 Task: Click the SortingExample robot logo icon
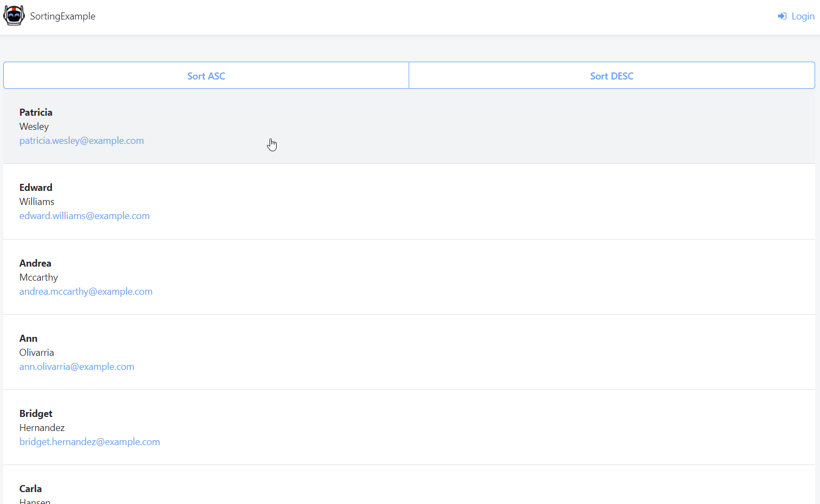[x=14, y=16]
